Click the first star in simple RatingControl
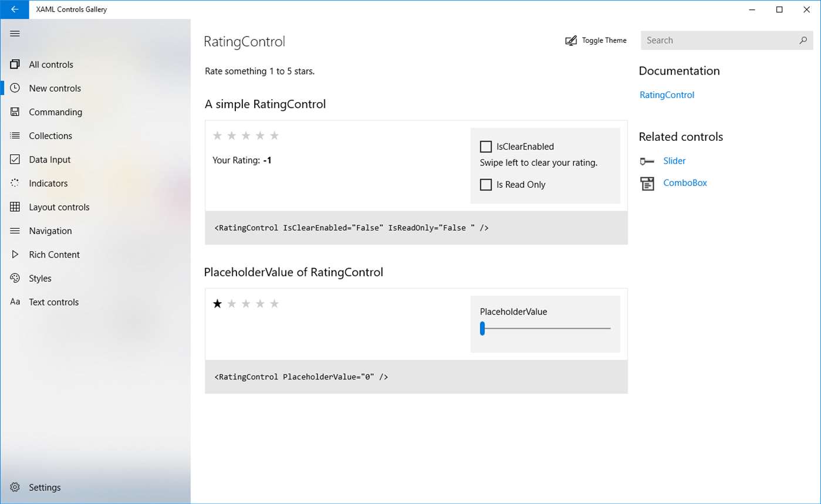Viewport: 821px width, 504px height. (x=217, y=136)
